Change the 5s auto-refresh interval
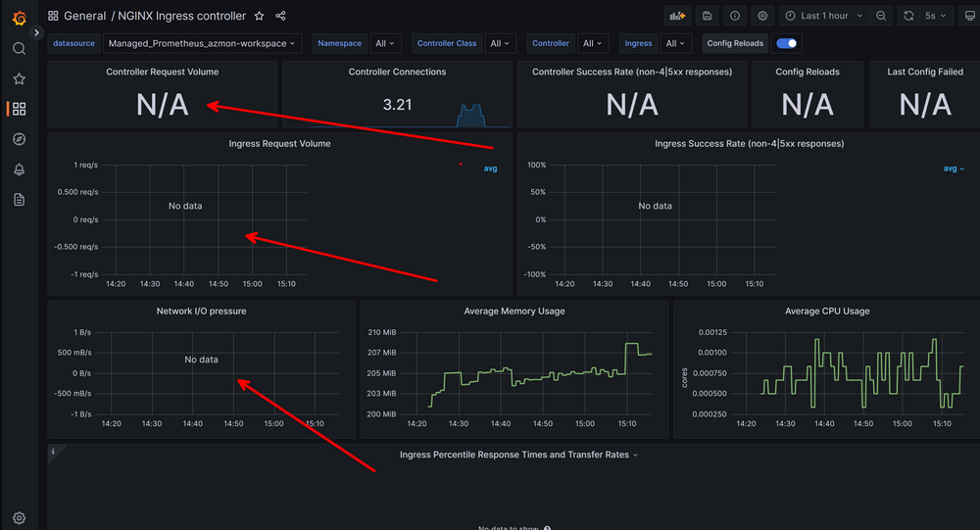Viewport: 980px width, 530px height. coord(937,16)
